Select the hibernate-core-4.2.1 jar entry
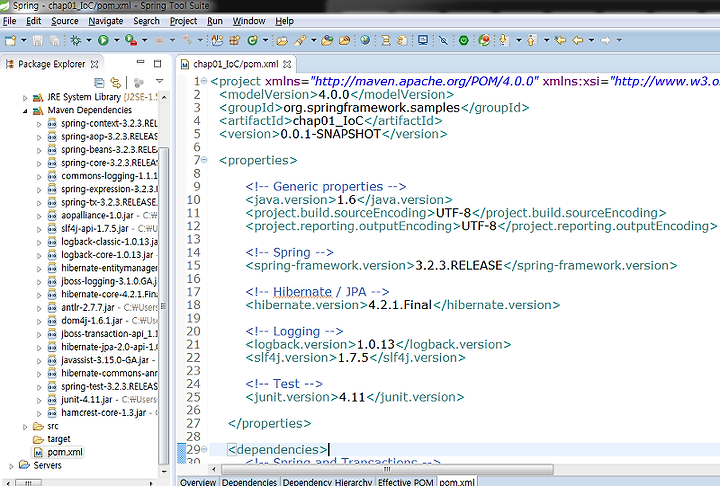Image resolution: width=720 pixels, height=486 pixels. click(x=109, y=294)
